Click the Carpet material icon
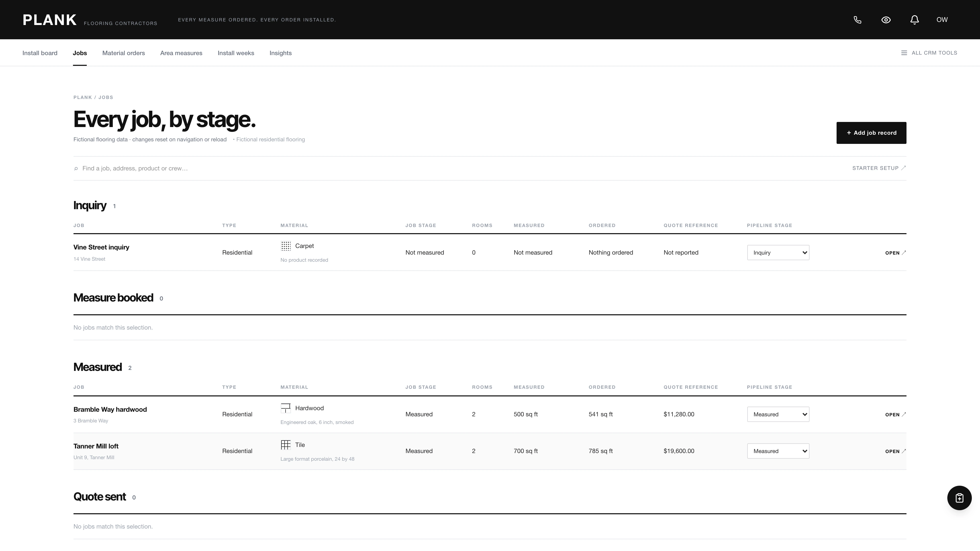Screen dimensions: 980x551 tap(286, 246)
